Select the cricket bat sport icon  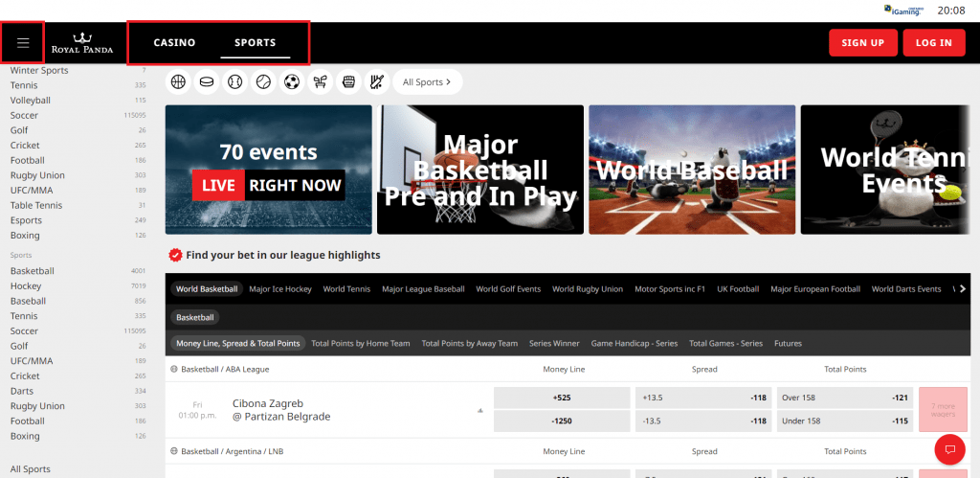pos(377,82)
